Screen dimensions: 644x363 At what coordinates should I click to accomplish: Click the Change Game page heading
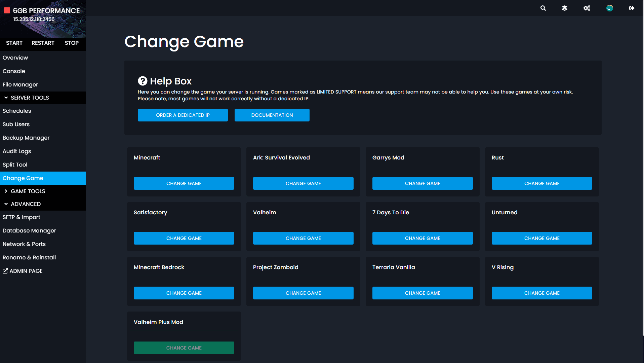pos(184,42)
